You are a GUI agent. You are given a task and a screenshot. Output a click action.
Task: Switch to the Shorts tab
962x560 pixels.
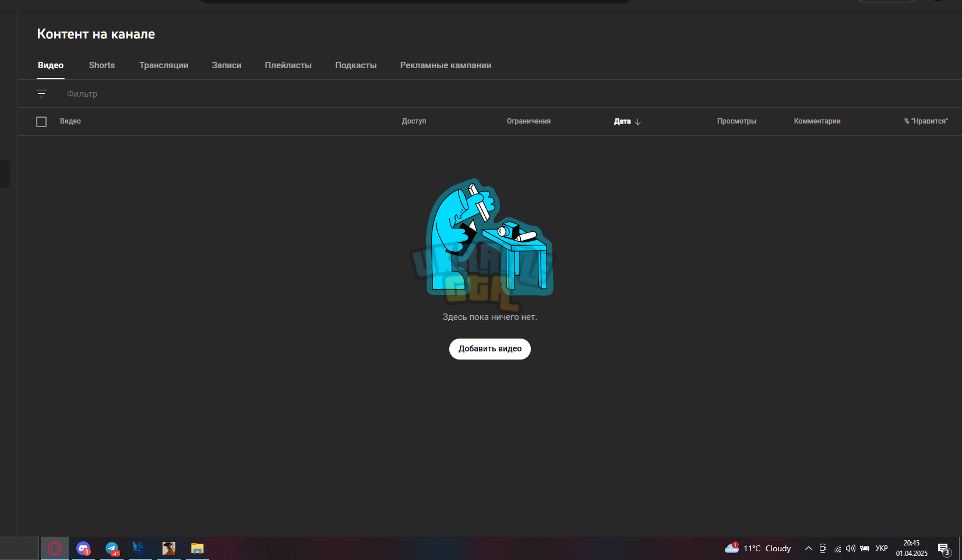[102, 65]
